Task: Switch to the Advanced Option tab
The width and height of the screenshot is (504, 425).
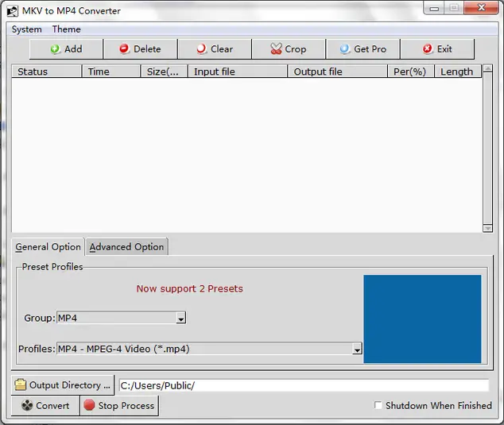Action: (126, 247)
